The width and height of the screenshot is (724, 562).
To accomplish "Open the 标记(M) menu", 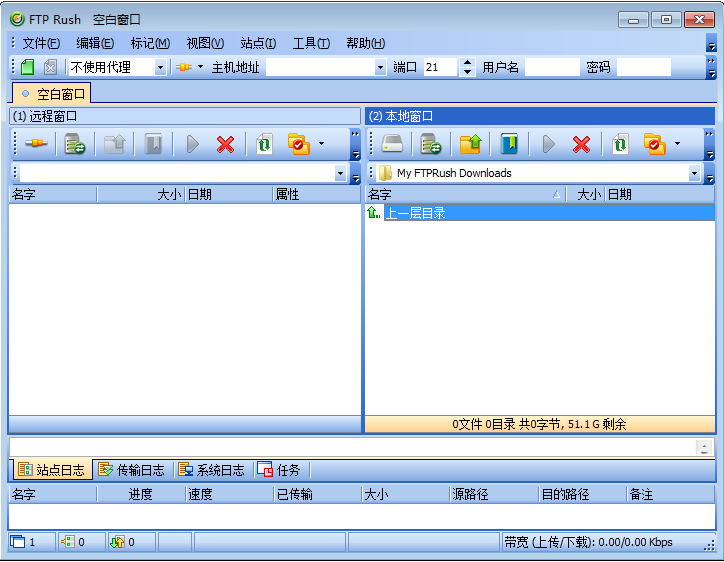I will click(x=150, y=43).
